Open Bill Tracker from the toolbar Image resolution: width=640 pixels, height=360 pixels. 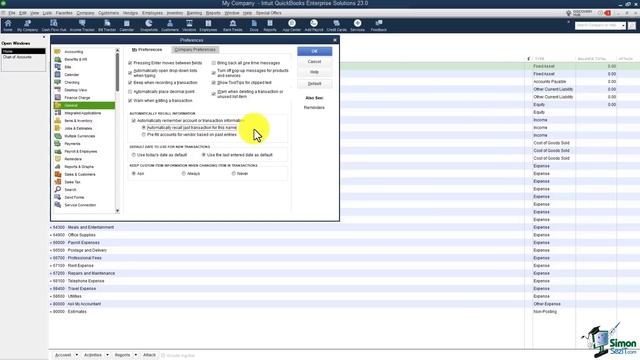coord(107,25)
